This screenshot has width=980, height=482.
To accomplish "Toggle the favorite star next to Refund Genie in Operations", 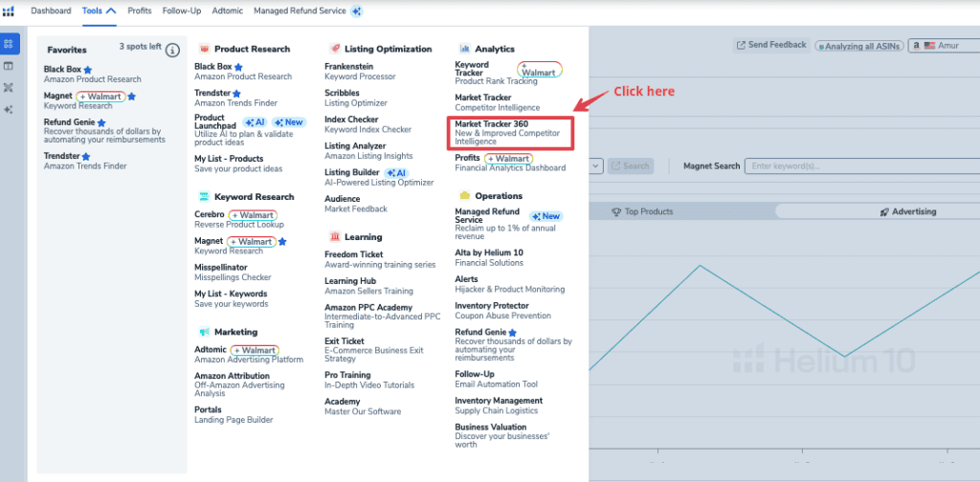I will point(513,333).
